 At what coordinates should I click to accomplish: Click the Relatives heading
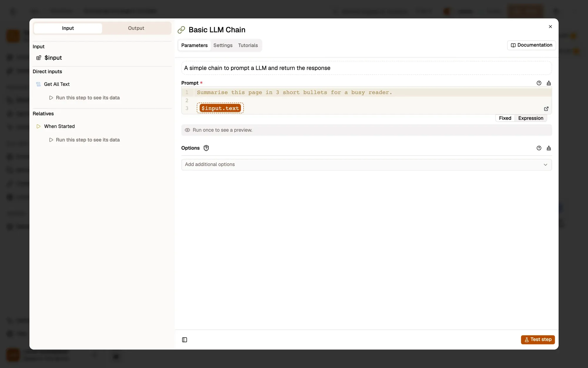click(x=43, y=114)
